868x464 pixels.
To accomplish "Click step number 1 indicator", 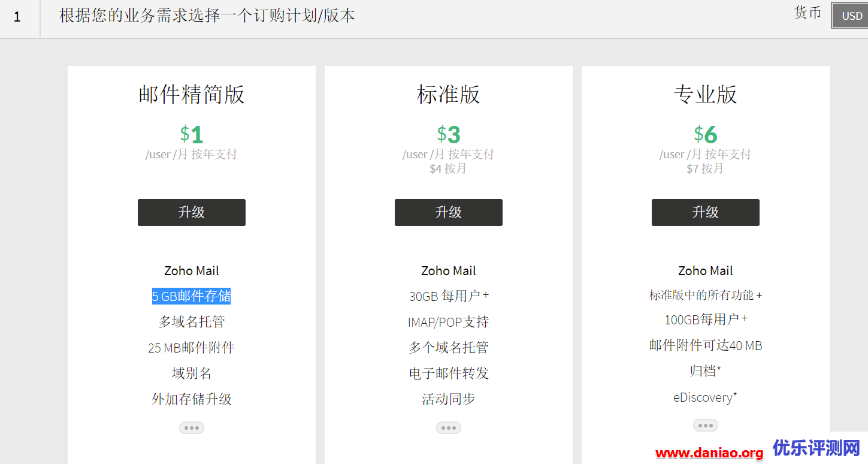I will coord(17,17).
